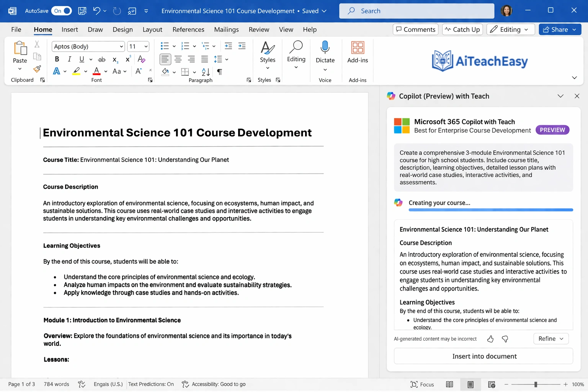Toggle AutoSave off

[x=61, y=11]
